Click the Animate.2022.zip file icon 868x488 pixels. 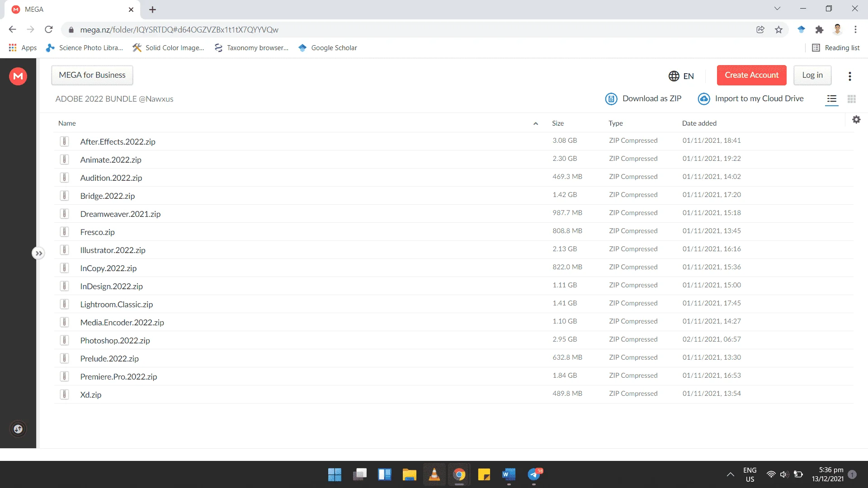coord(65,160)
